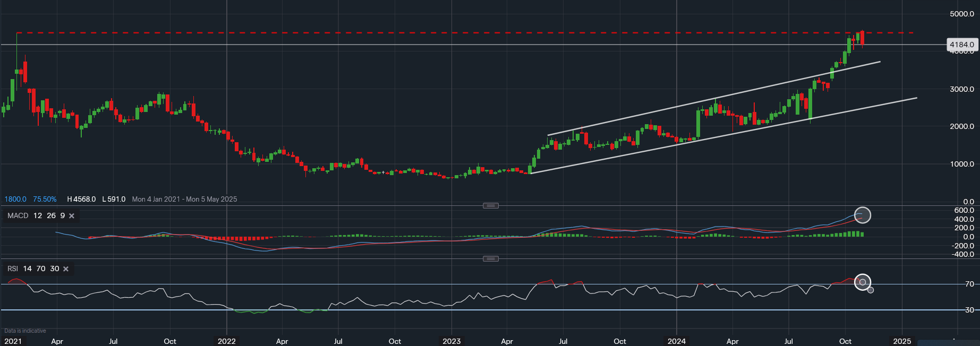Grab the resize handle above the MACD pane

point(490,205)
